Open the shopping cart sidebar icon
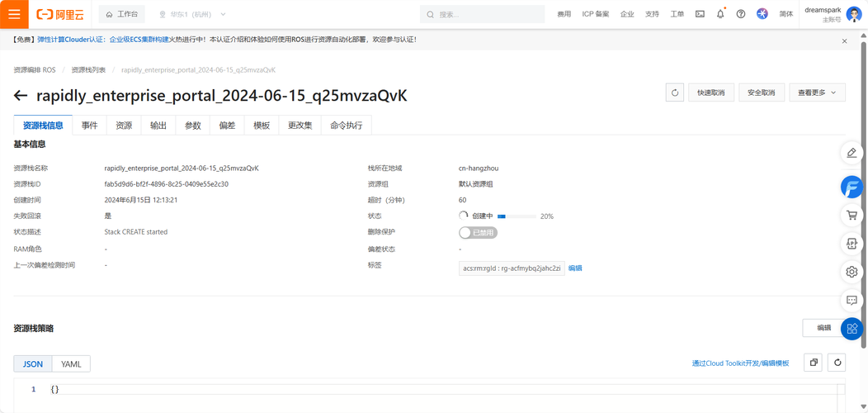 point(852,215)
